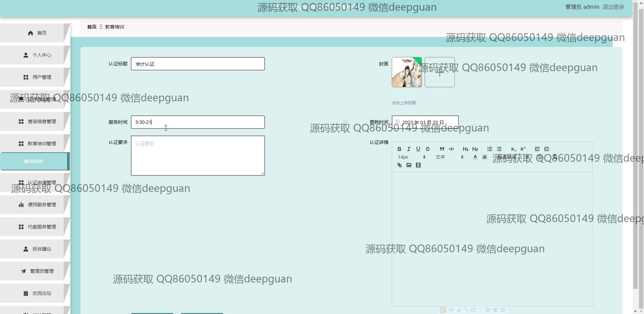Expand 用户管理 in the sidebar

(x=35, y=77)
